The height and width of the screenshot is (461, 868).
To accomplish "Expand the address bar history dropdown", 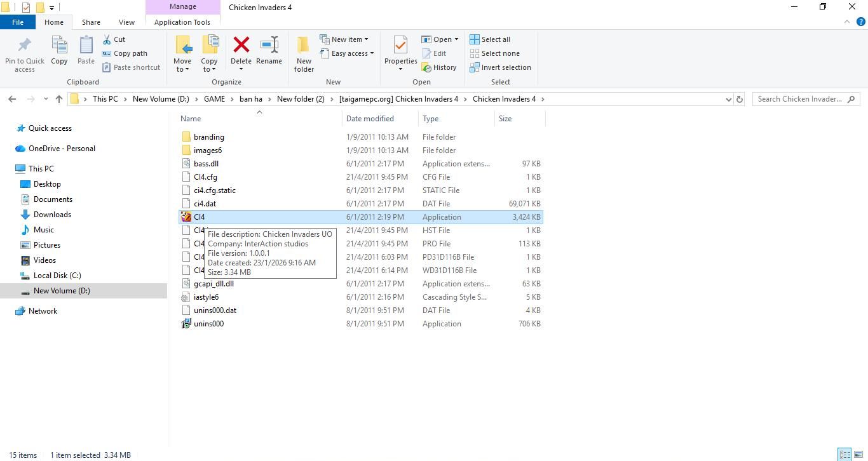I will pyautogui.click(x=728, y=99).
